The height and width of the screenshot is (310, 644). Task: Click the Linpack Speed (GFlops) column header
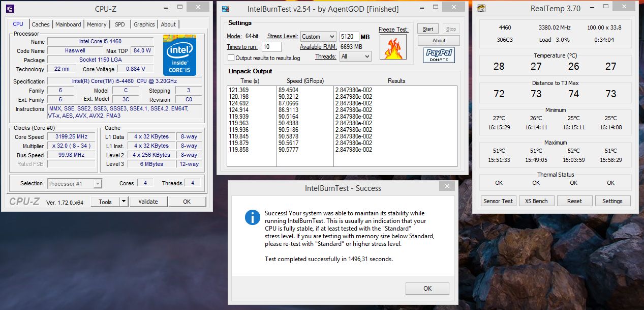(305, 81)
